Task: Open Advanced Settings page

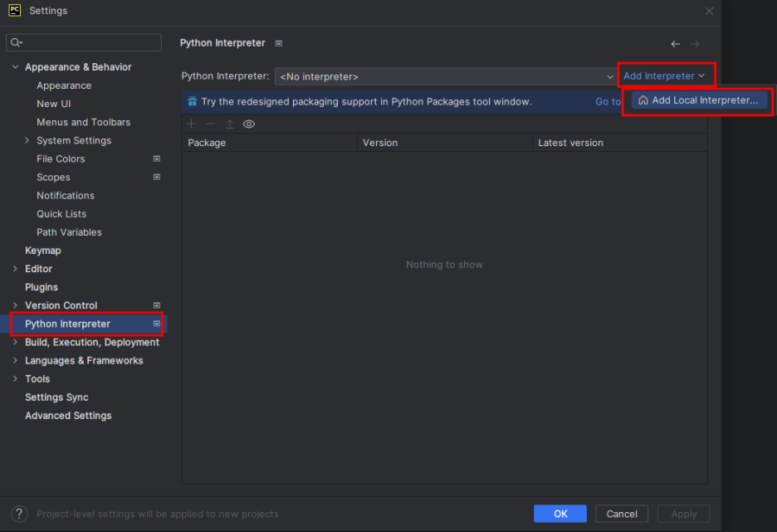Action: [68, 415]
